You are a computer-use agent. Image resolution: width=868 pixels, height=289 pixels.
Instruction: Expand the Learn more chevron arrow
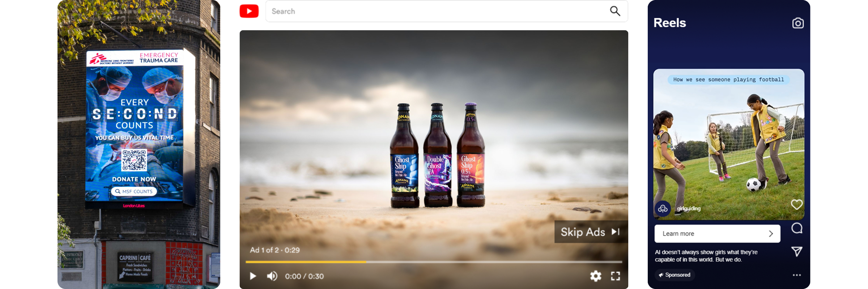[x=771, y=234]
